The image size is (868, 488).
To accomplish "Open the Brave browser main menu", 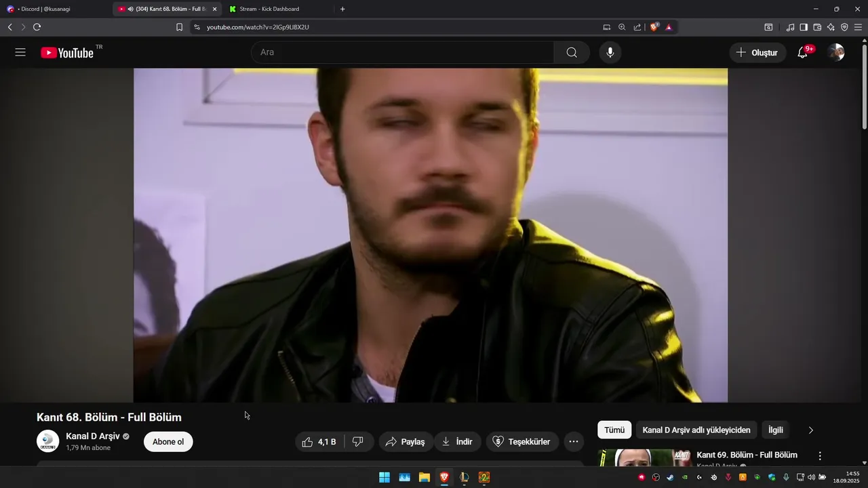I will (858, 27).
